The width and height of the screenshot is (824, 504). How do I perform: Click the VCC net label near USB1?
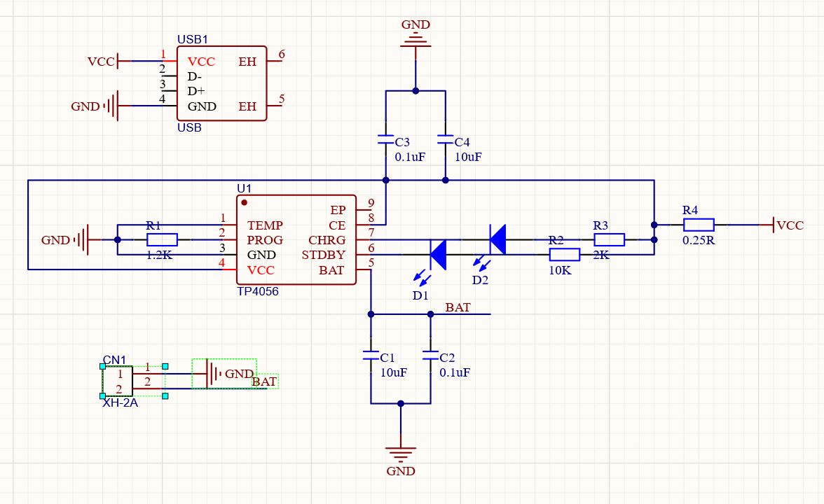pyautogui.click(x=100, y=62)
